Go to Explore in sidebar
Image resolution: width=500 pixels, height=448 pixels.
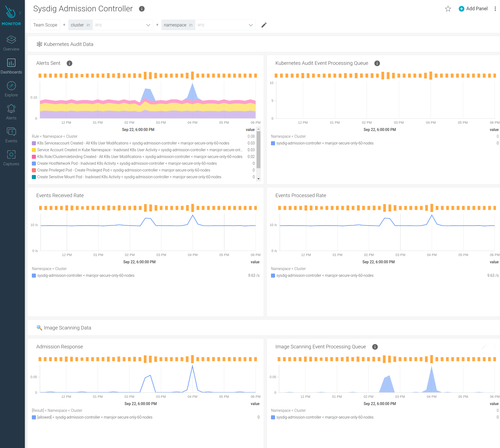(11, 89)
